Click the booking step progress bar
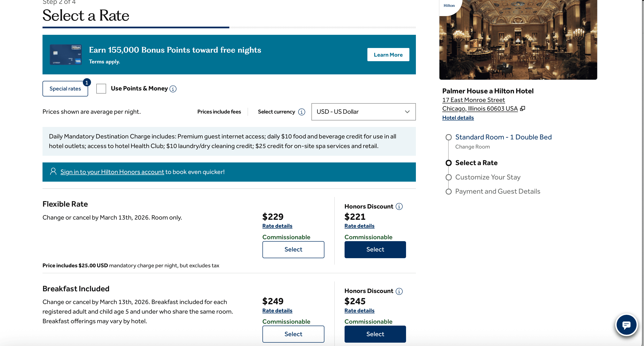The height and width of the screenshot is (346, 644). coord(229,28)
